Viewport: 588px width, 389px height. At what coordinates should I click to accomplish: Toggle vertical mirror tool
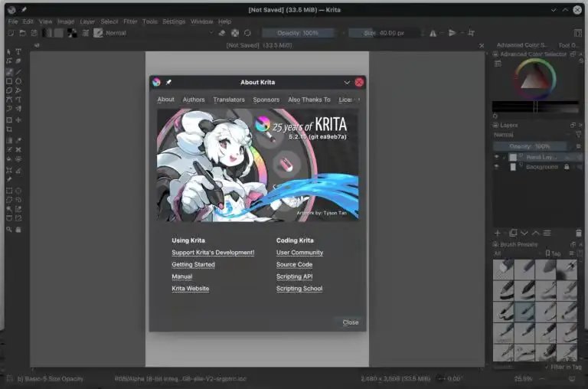pos(452,33)
